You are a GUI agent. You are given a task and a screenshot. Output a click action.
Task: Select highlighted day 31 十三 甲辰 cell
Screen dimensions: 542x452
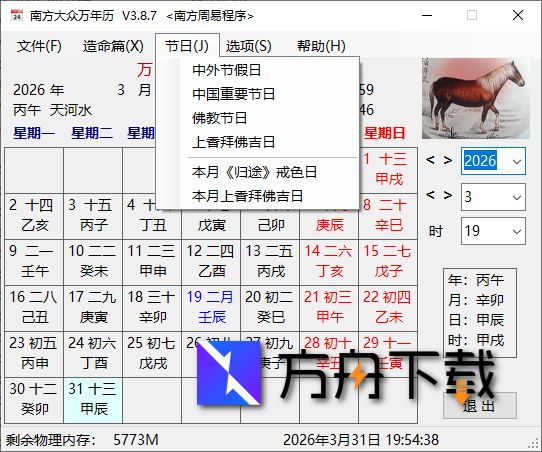[x=93, y=400]
